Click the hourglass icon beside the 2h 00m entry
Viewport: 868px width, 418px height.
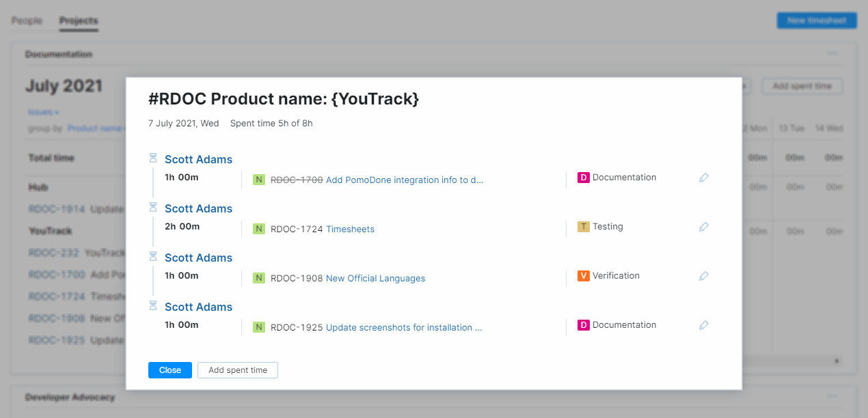click(x=153, y=207)
